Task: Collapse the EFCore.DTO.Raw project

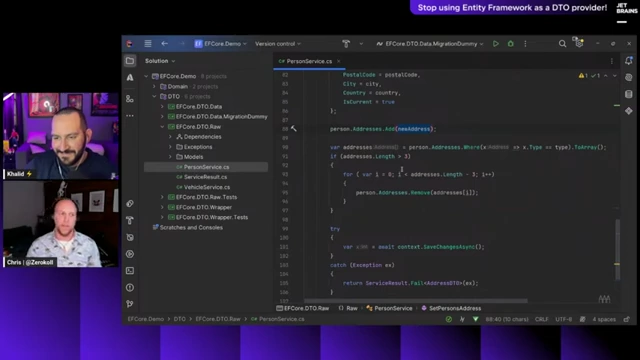Action: [162, 127]
